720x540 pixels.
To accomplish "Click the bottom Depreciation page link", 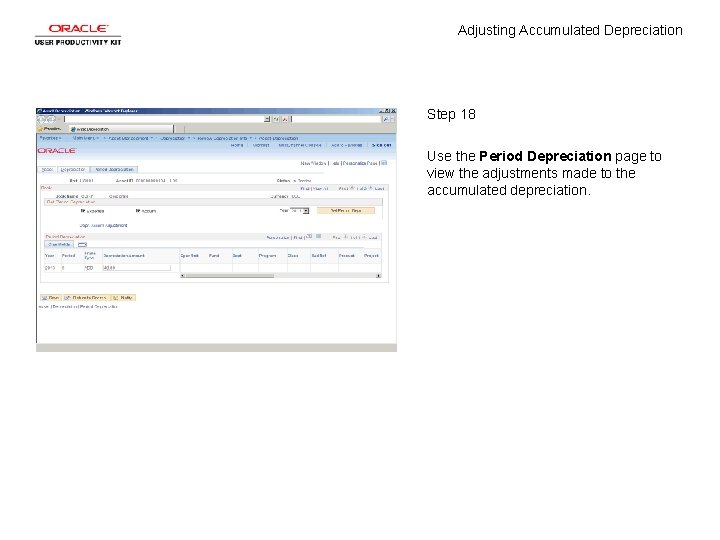I will coord(64,307).
